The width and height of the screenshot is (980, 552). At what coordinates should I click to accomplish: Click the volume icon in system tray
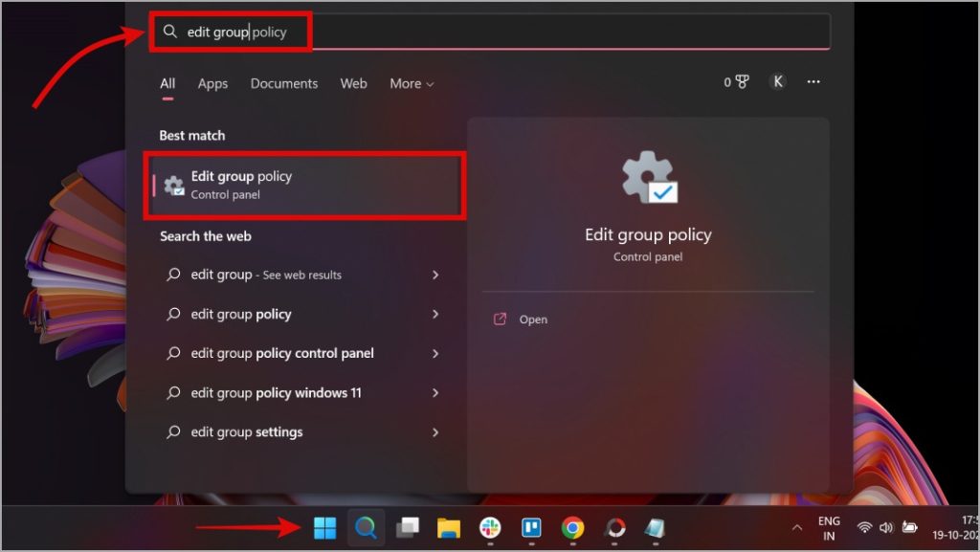(x=886, y=528)
